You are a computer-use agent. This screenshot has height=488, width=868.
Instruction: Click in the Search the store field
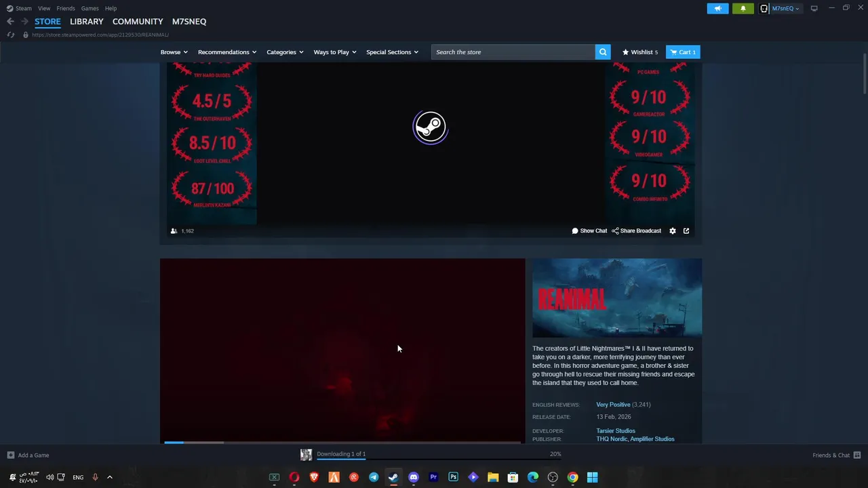[513, 52]
